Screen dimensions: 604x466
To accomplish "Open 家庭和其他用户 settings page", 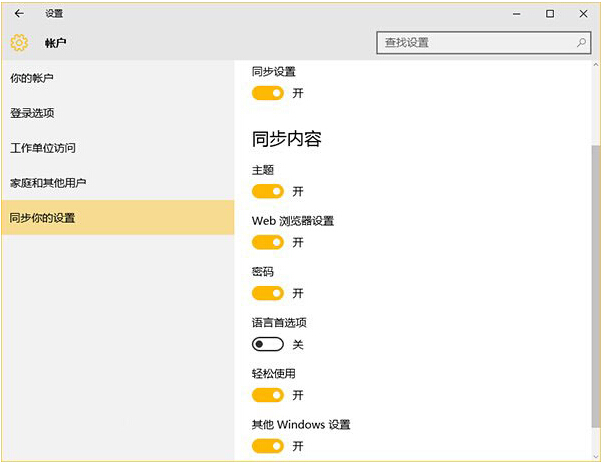I will (48, 183).
